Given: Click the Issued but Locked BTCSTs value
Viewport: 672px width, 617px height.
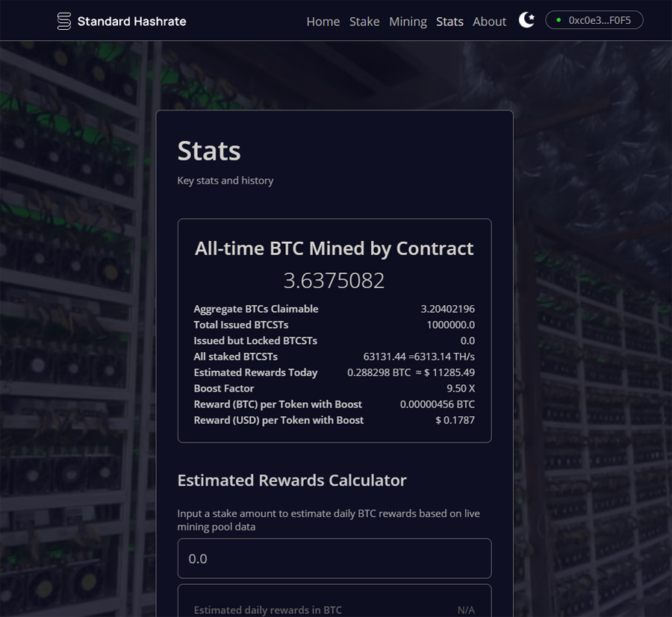Looking at the screenshot, I should (x=467, y=340).
